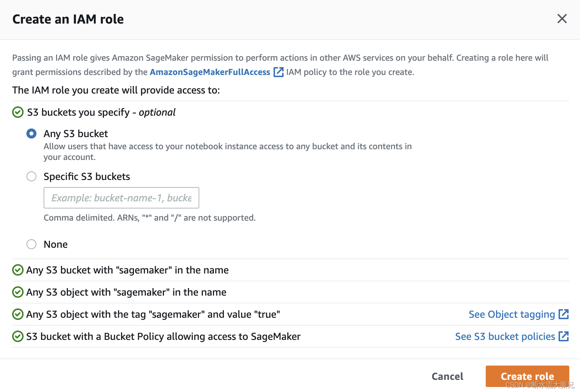Click the Create role button
This screenshot has height=392, width=580.
pyautogui.click(x=527, y=376)
